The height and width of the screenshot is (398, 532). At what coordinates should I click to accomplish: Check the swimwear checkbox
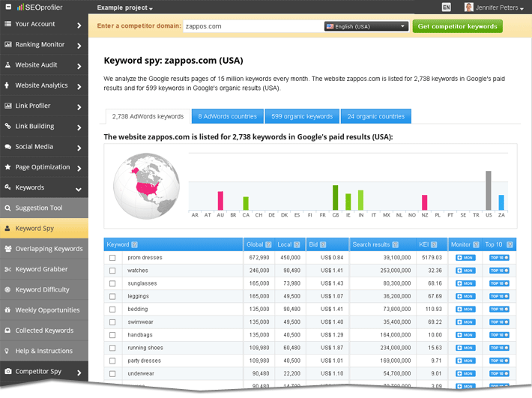click(x=112, y=322)
